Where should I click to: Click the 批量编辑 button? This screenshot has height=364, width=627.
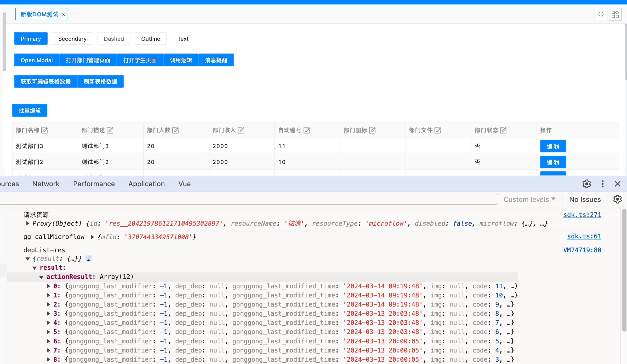[30, 110]
